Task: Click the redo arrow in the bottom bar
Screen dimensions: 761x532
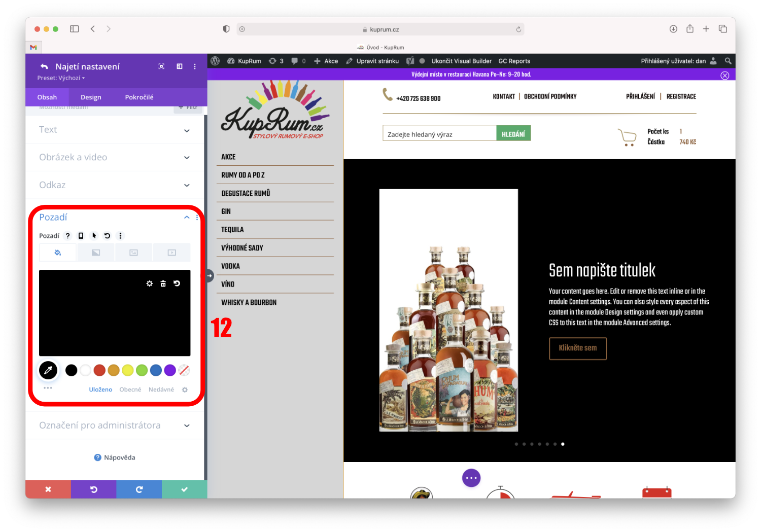Action: 139,489
